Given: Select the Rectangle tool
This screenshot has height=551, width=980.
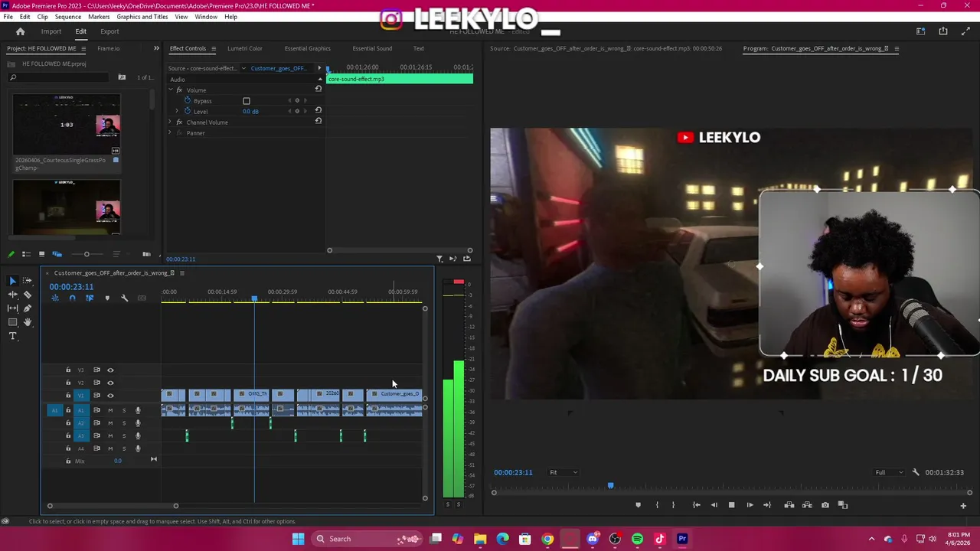Looking at the screenshot, I should click(12, 322).
